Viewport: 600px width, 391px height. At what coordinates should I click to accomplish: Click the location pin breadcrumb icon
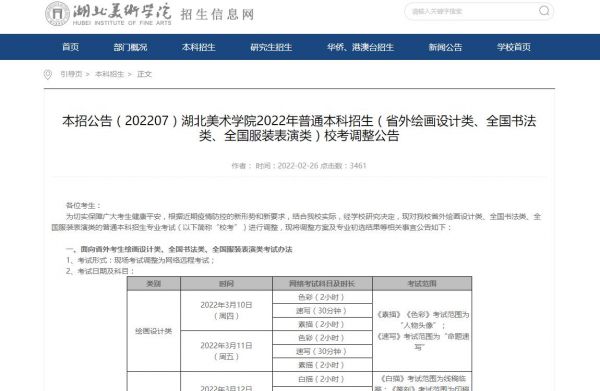47,74
